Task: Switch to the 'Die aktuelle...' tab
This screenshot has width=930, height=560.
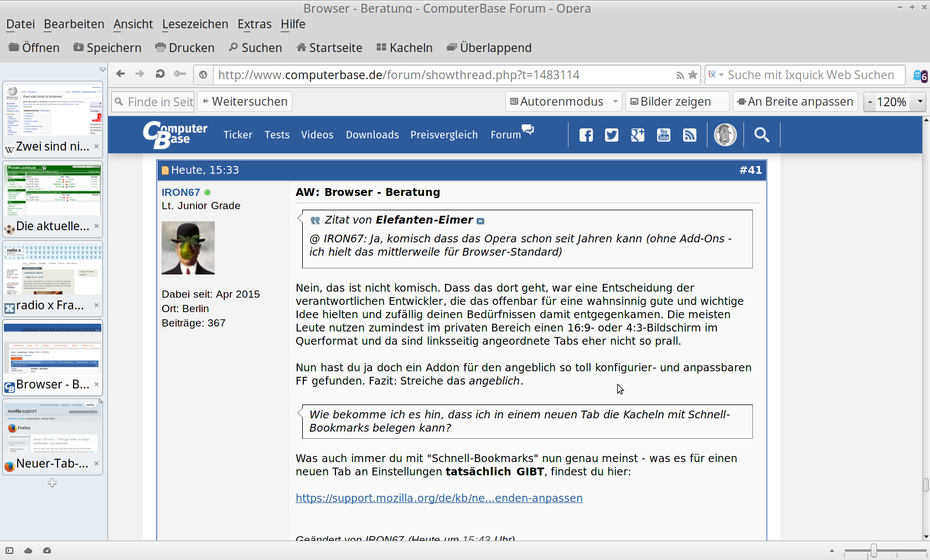Action: [53, 199]
